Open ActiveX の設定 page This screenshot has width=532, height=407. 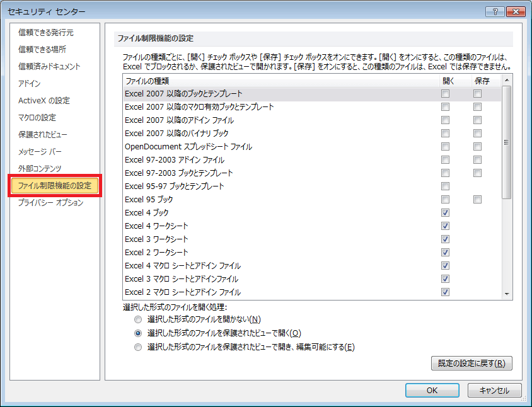(x=43, y=100)
